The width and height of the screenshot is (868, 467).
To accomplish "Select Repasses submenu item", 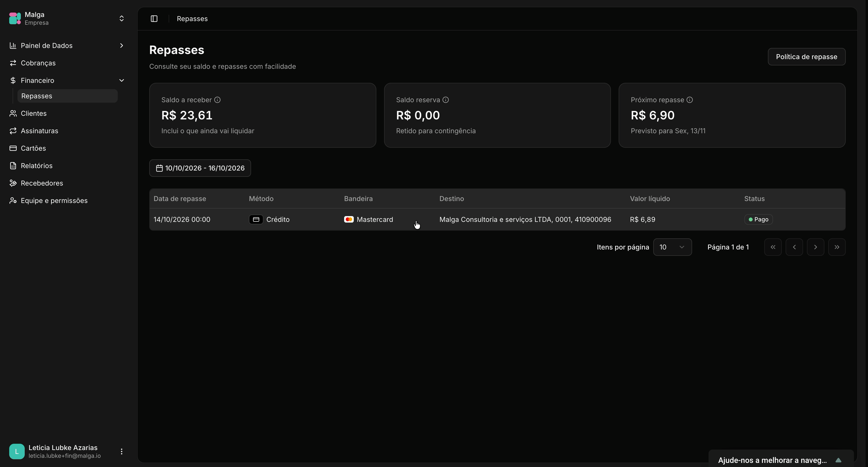I will (x=67, y=96).
